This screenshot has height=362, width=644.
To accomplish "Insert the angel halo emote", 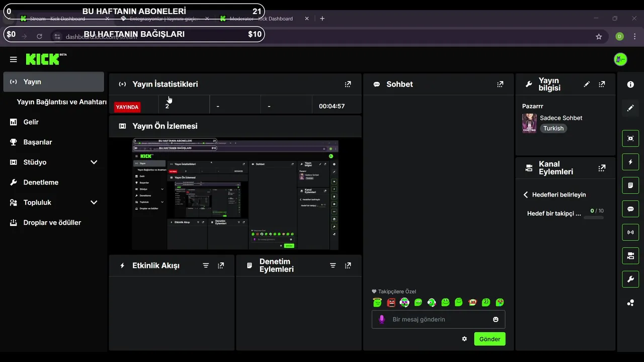I will [x=377, y=302].
